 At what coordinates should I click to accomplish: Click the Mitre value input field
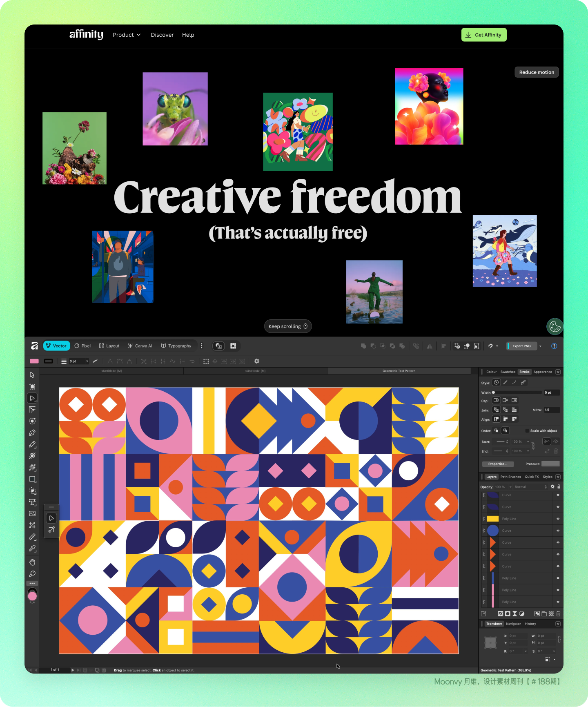551,410
